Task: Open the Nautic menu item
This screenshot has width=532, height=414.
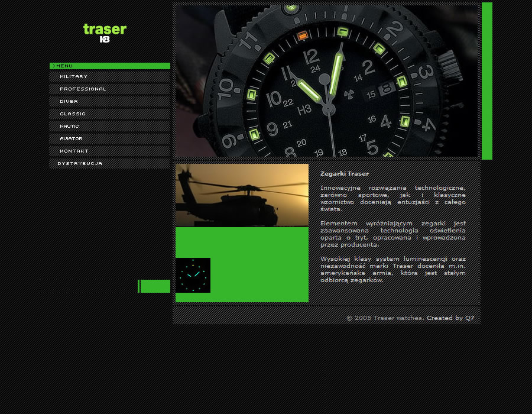Action: point(109,126)
